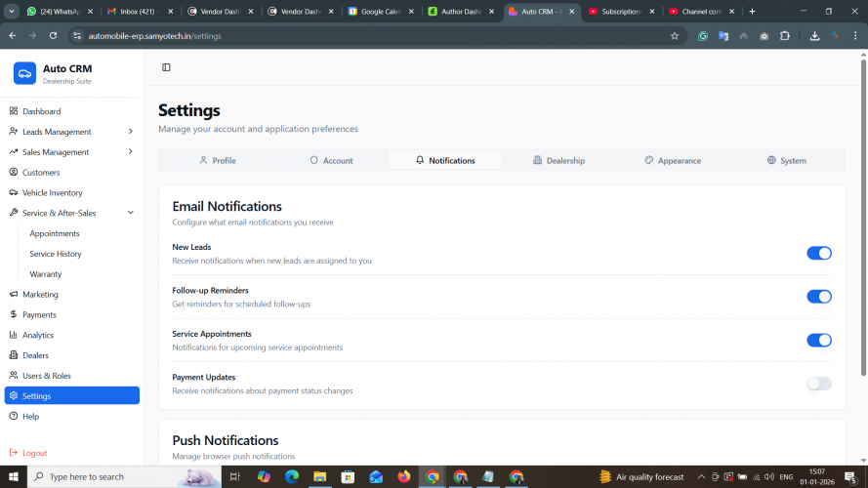Open Warranty submenu item
Image resolution: width=868 pixels, height=488 pixels.
tap(45, 274)
